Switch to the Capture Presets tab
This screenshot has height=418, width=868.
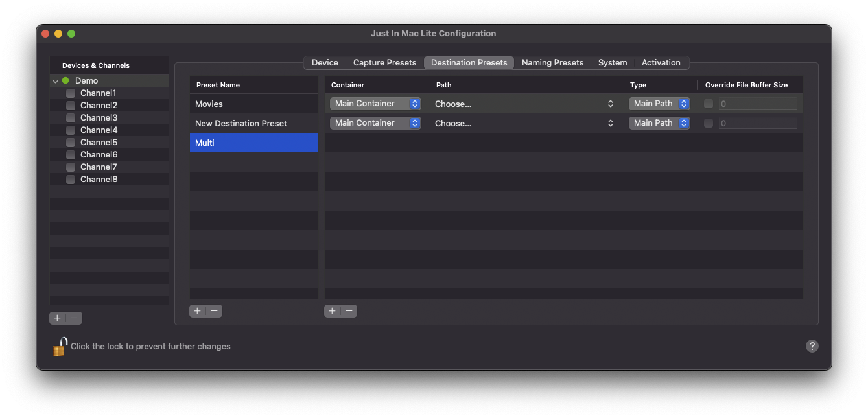pyautogui.click(x=384, y=63)
